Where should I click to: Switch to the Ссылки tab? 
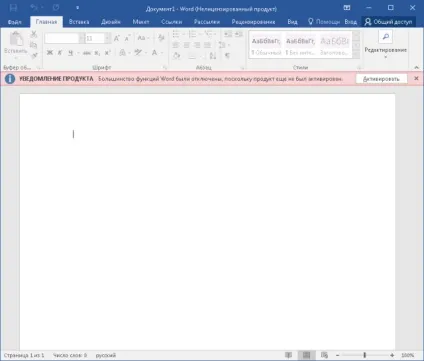tap(172, 22)
